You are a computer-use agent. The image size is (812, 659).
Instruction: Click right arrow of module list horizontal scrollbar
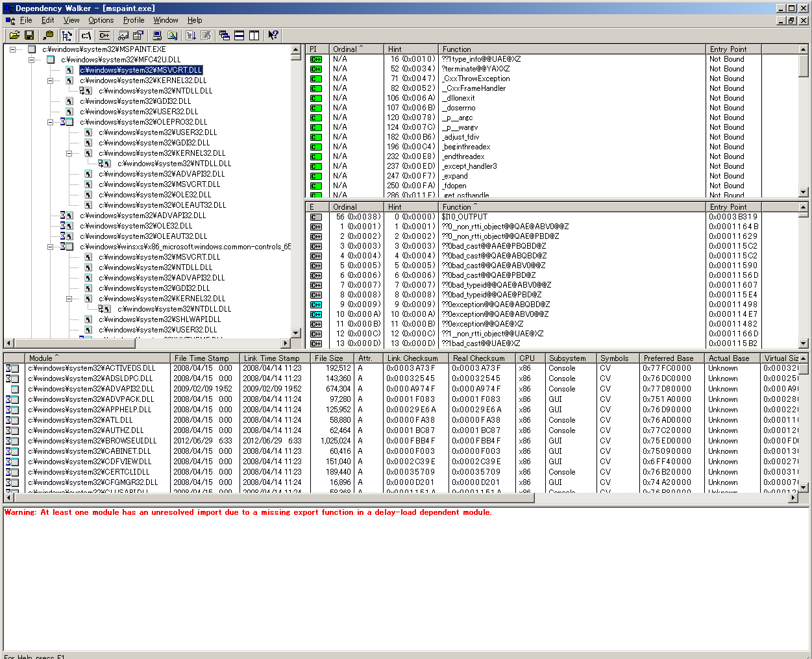pos(793,498)
